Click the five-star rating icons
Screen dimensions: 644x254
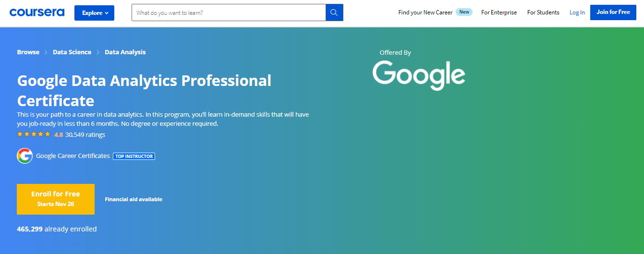[34, 134]
